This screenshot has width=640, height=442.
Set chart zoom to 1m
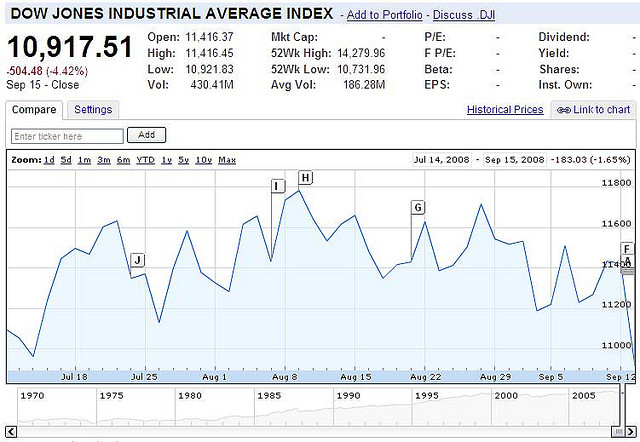(x=84, y=160)
